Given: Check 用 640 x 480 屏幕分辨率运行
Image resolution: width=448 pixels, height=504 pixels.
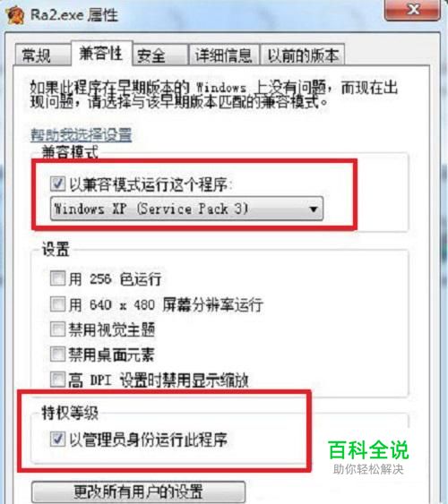Looking at the screenshot, I should coord(58,304).
